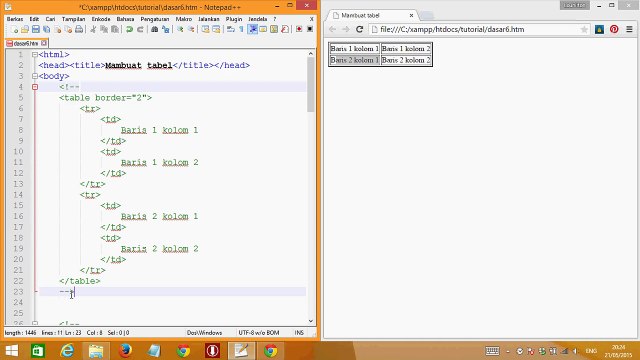Print the document using the printer icon

point(79,29)
